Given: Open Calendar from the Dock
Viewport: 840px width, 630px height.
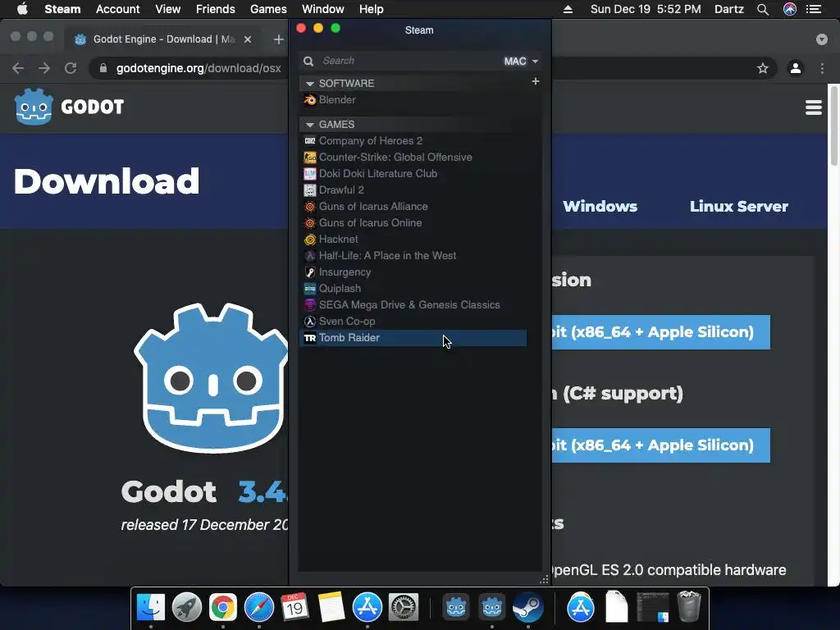Looking at the screenshot, I should pos(294,607).
